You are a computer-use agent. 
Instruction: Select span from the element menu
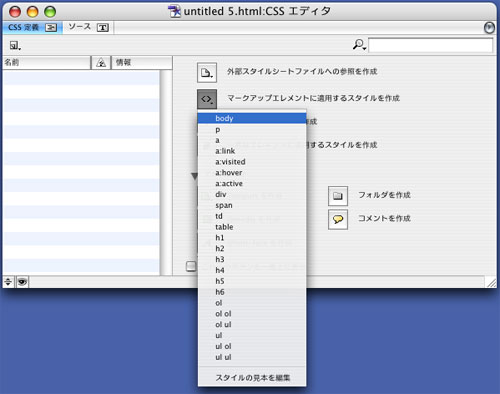tap(252, 205)
